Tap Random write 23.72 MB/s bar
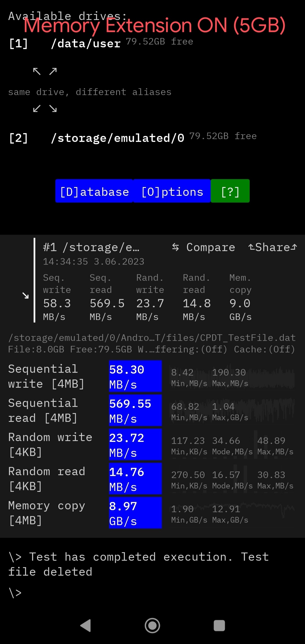305x644 pixels. pyautogui.click(x=136, y=444)
